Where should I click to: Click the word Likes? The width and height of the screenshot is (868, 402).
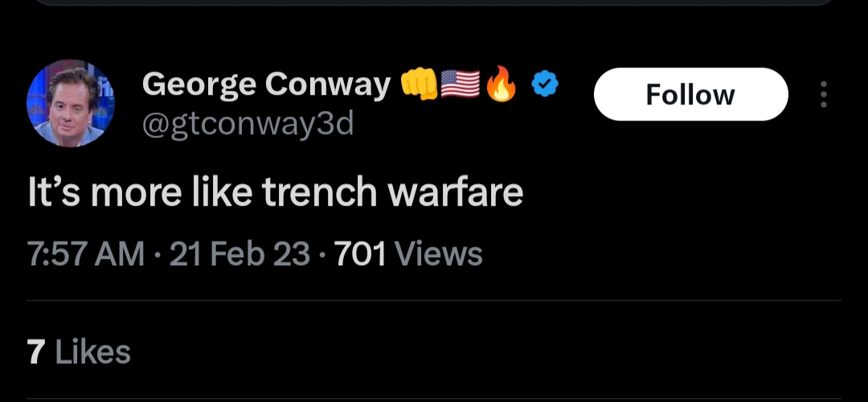click(x=93, y=351)
